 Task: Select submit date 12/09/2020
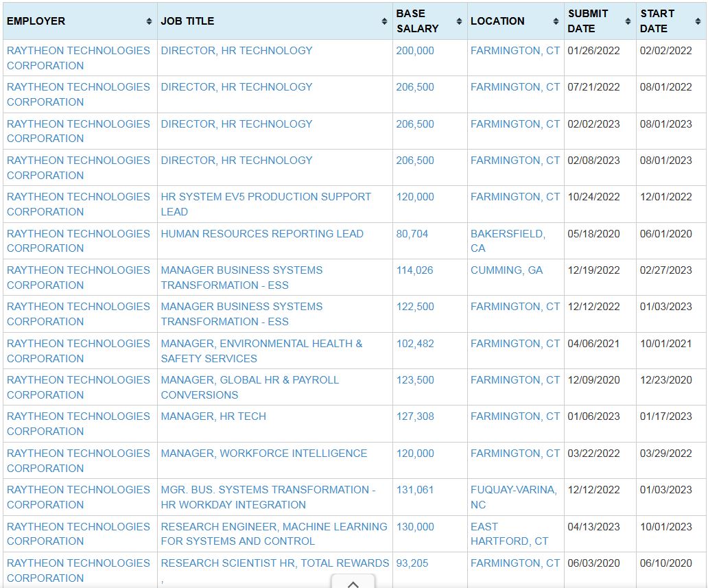(x=593, y=380)
